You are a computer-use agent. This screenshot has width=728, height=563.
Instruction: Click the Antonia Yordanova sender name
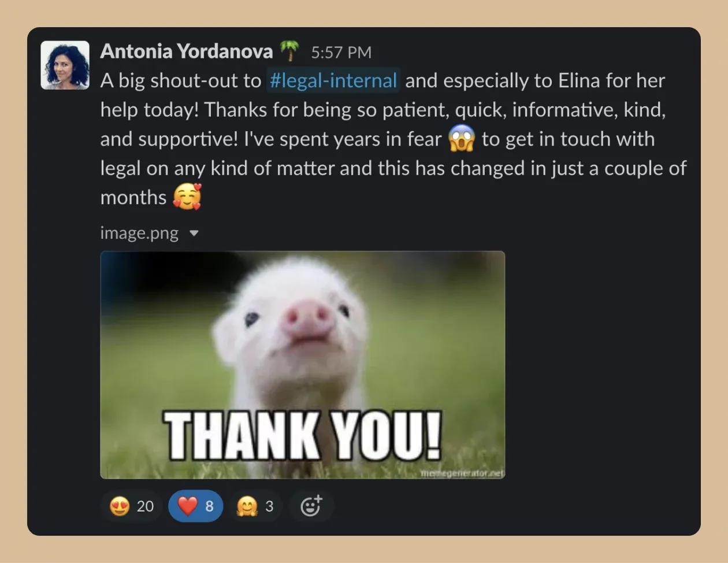[x=187, y=51]
